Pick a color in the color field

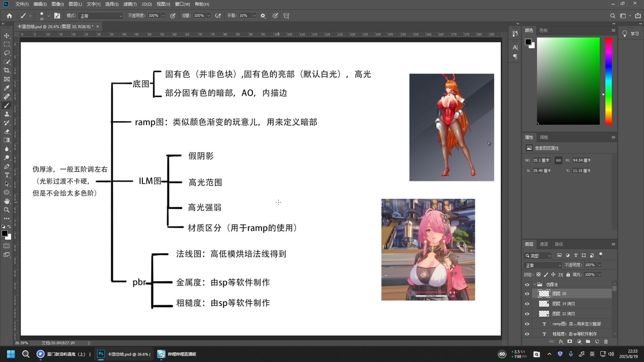click(568, 81)
